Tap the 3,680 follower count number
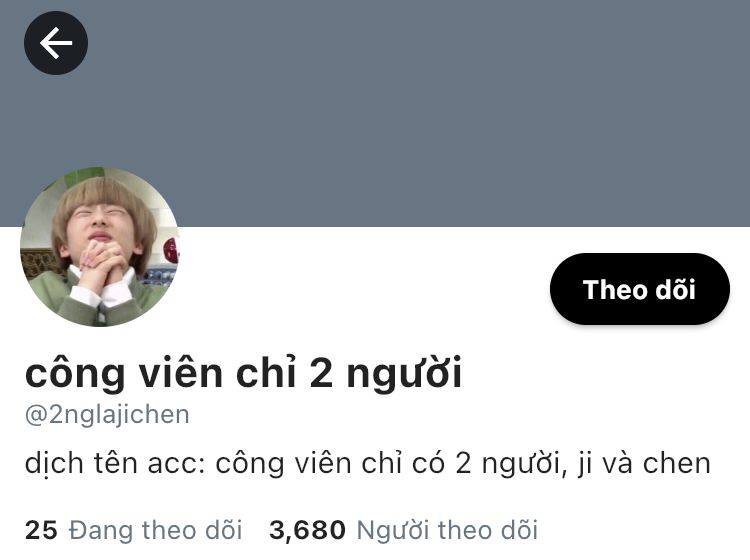The height and width of the screenshot is (560, 750). (x=307, y=530)
